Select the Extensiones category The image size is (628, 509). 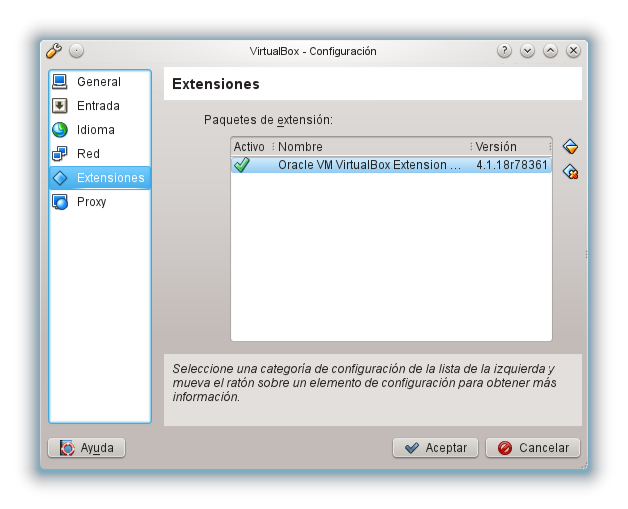[x=100, y=178]
